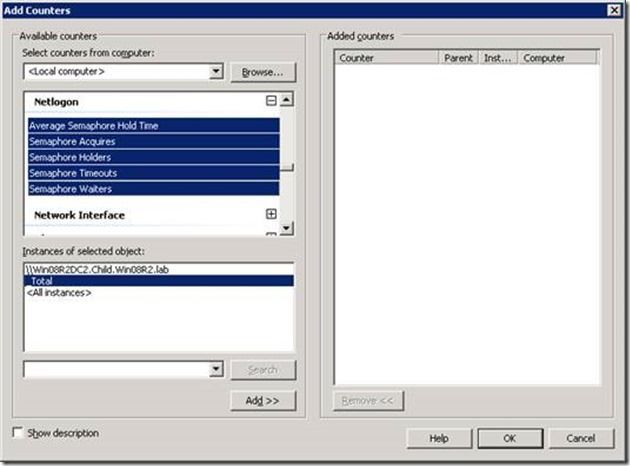Select Semaphore Timeouts counter
630x466 pixels.
pyautogui.click(x=154, y=173)
